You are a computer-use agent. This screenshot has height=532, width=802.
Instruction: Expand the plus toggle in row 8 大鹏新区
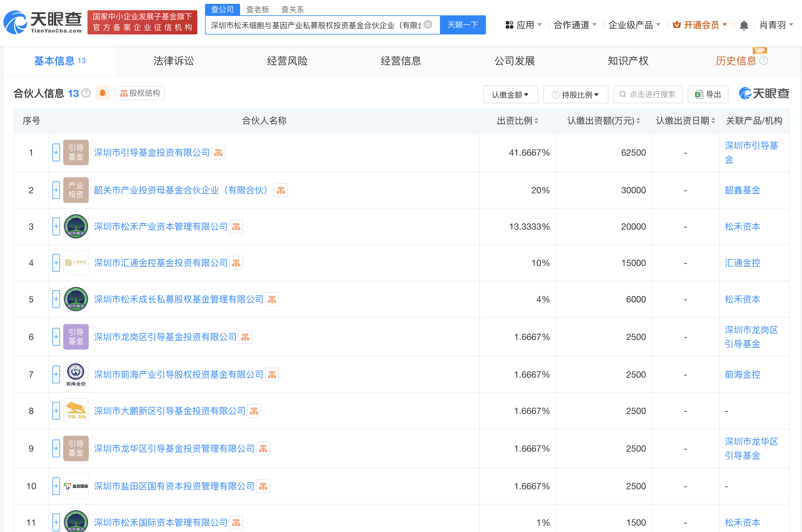pos(56,411)
